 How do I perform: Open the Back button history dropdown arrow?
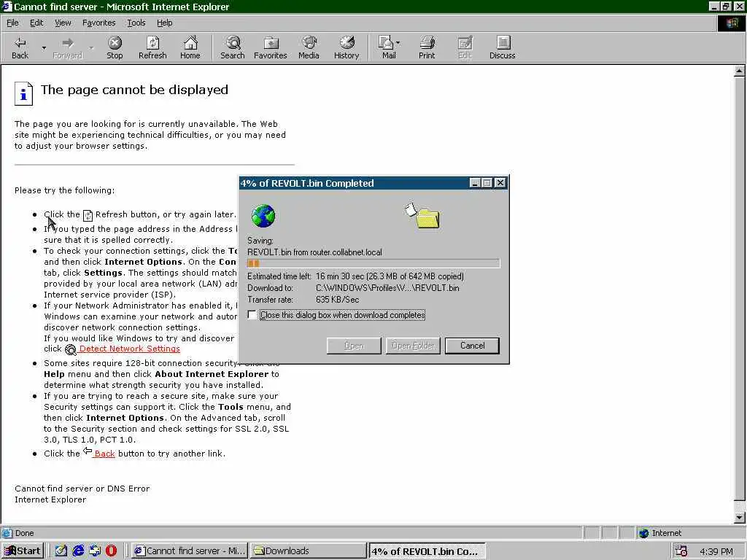44,47
